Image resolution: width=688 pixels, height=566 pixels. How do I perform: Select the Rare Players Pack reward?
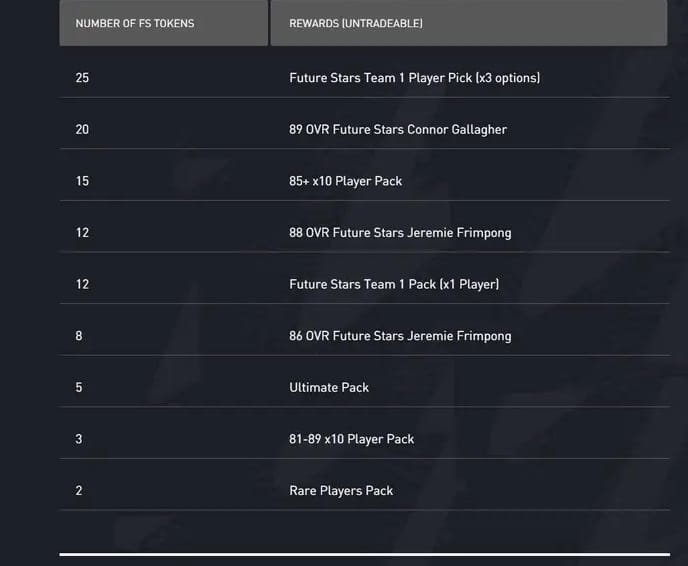coord(341,491)
